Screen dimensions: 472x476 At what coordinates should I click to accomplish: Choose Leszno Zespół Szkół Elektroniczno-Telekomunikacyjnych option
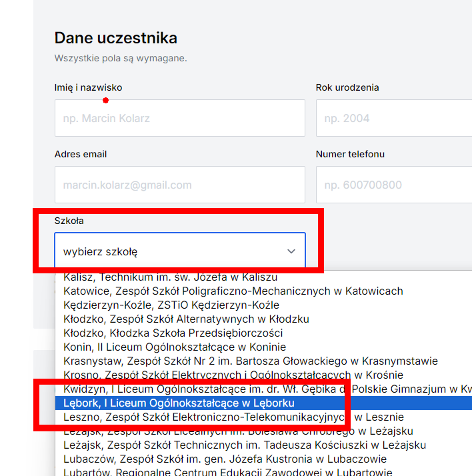pos(233,417)
